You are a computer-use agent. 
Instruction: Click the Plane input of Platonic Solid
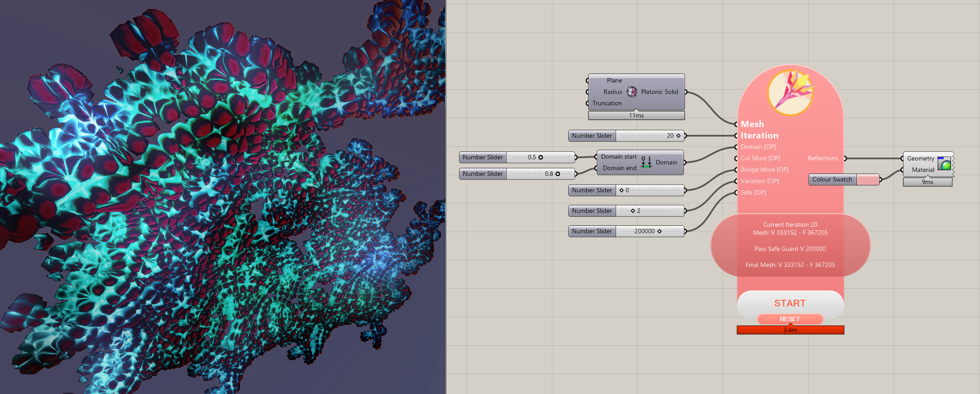[x=614, y=81]
